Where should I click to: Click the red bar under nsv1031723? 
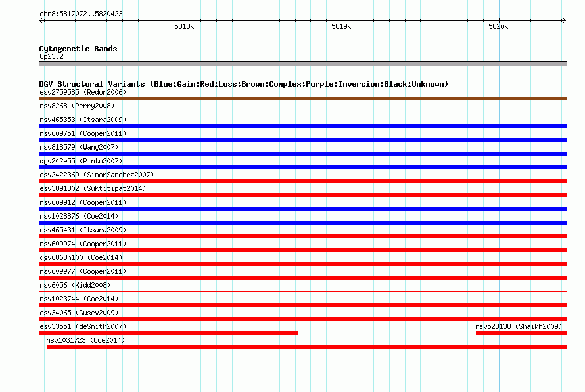307,347
